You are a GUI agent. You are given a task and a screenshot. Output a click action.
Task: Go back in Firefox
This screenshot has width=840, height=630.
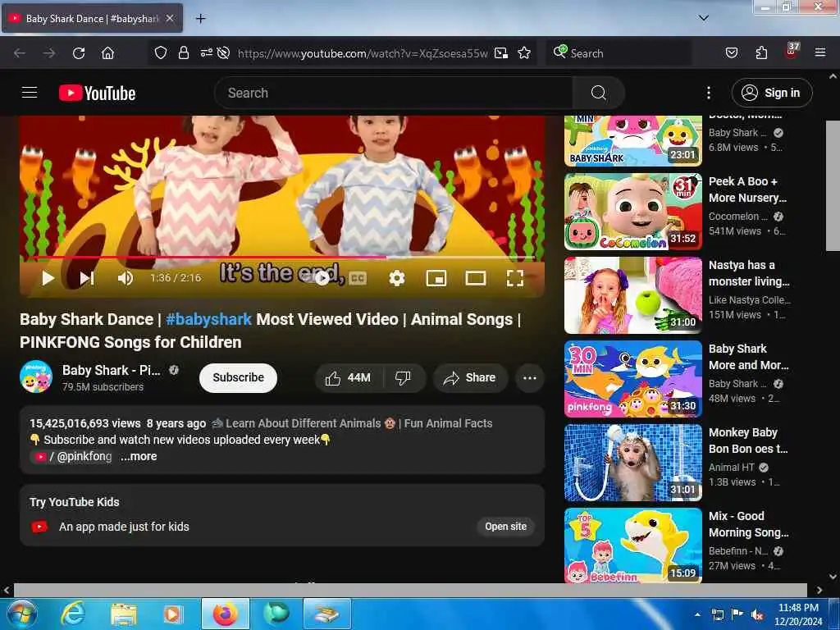tap(20, 53)
